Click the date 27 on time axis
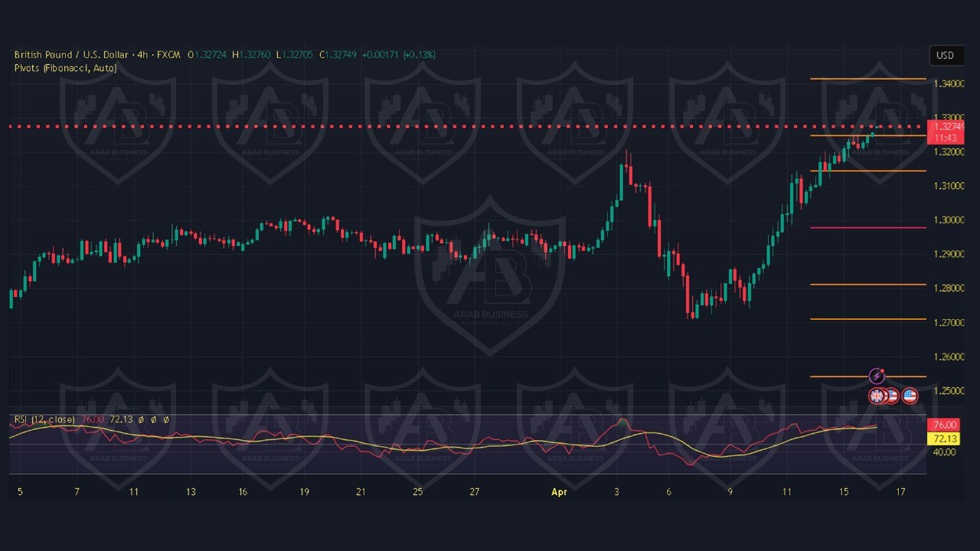This screenshot has height=551, width=980. tap(475, 492)
